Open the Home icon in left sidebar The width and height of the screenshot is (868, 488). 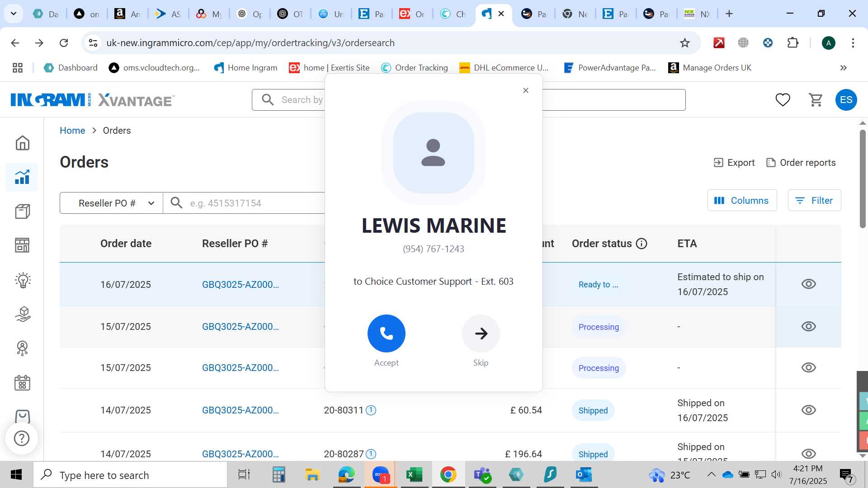click(x=22, y=143)
